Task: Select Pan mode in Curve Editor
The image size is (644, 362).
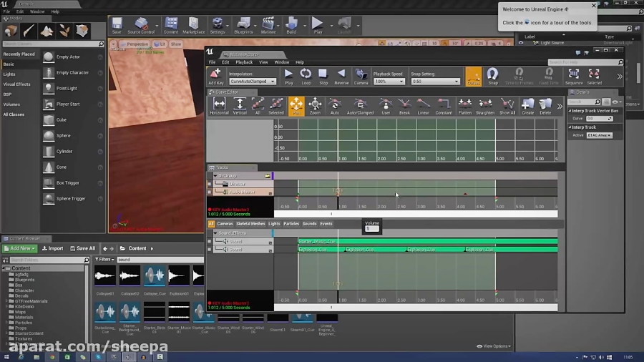Action: point(296,107)
